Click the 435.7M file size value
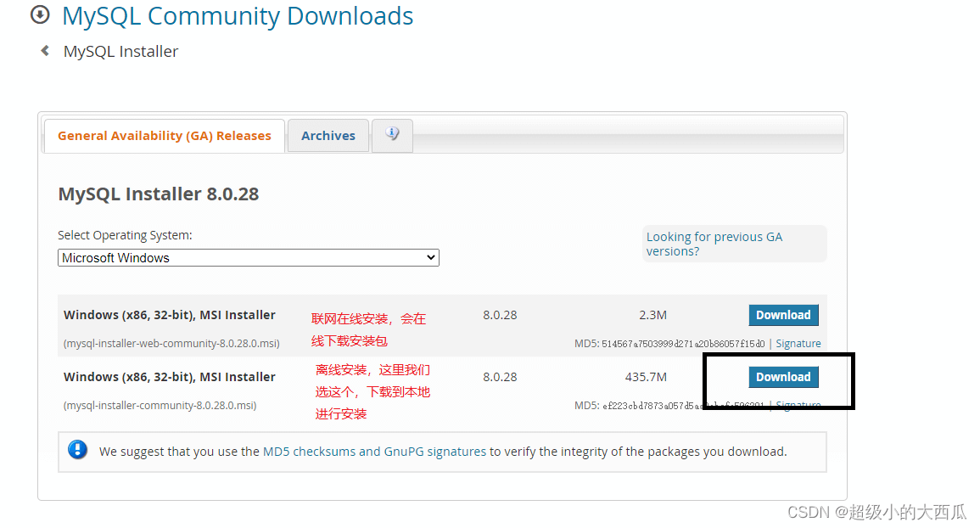 point(646,377)
